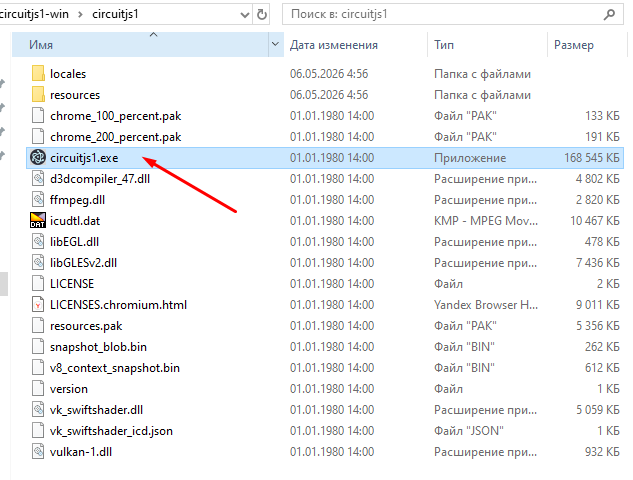This screenshot has height=480, width=633.
Task: Select the locales folder name
Action: [68, 74]
